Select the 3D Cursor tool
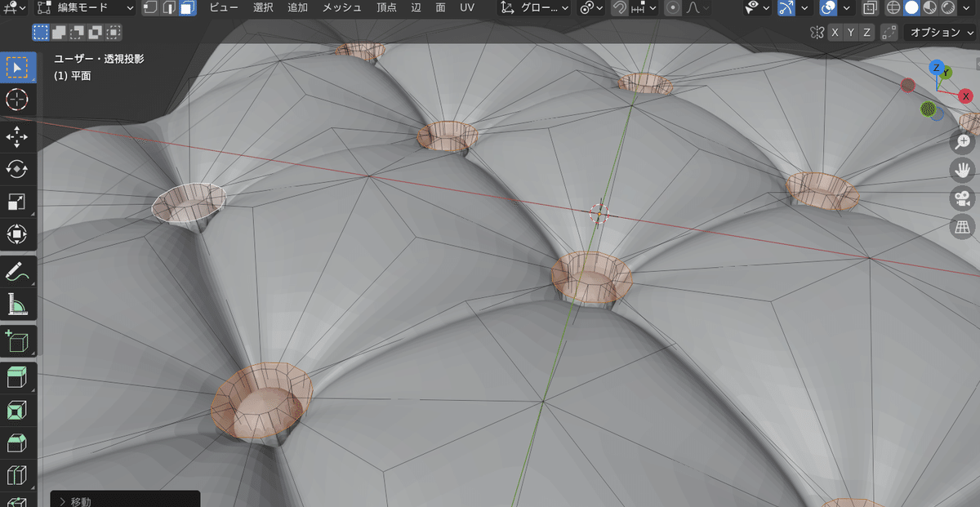Screen dimensions: 980x507 click(x=17, y=100)
